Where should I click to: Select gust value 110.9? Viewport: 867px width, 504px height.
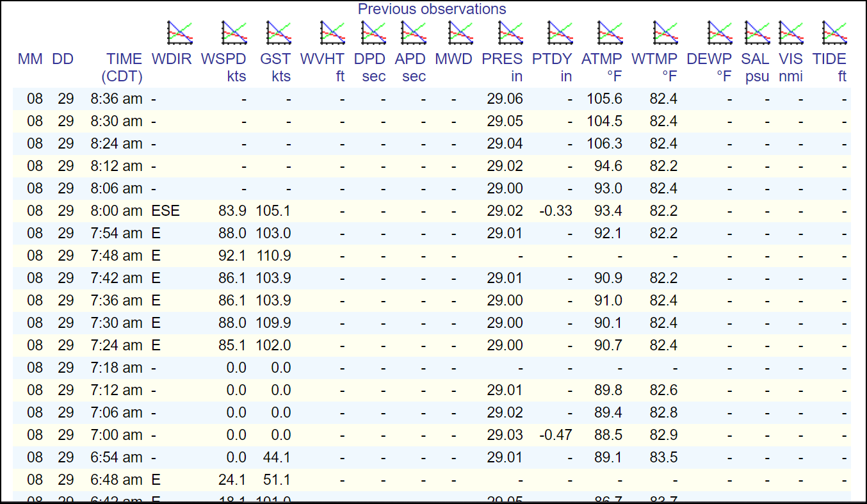[x=273, y=256]
